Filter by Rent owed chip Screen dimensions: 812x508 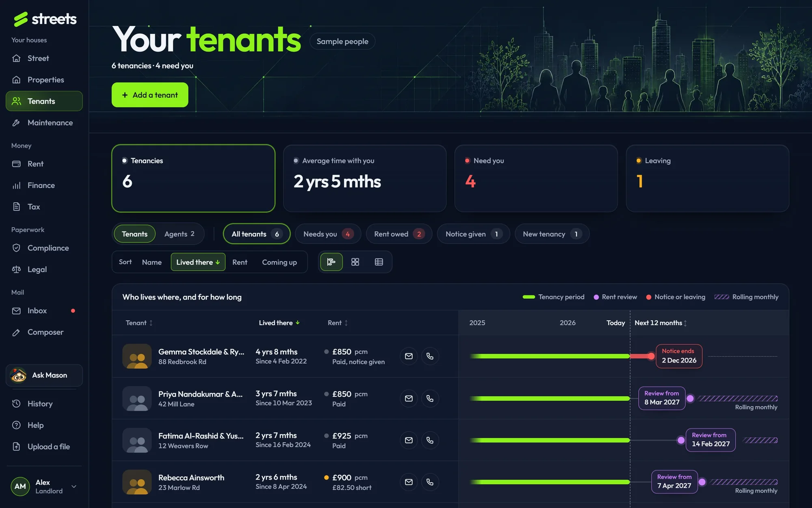[x=399, y=234]
